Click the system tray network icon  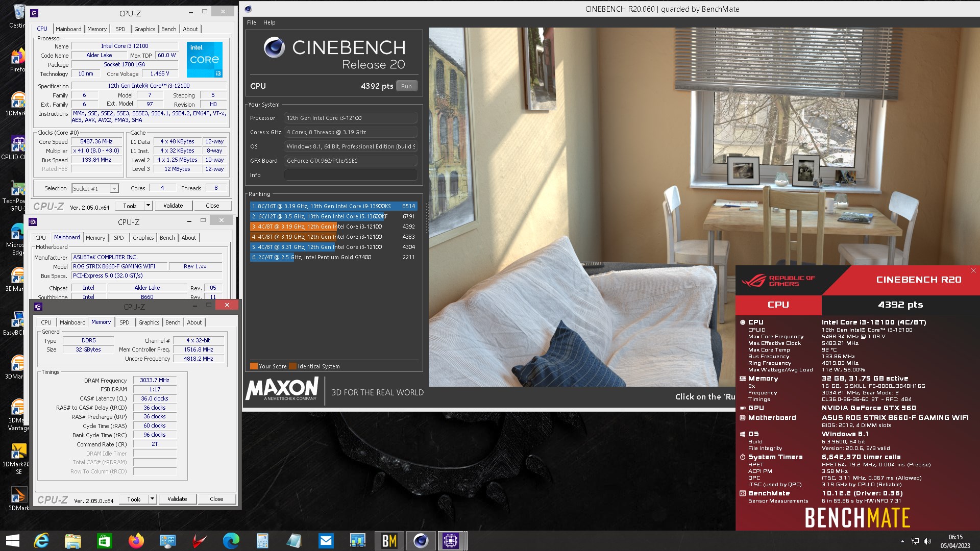(915, 541)
